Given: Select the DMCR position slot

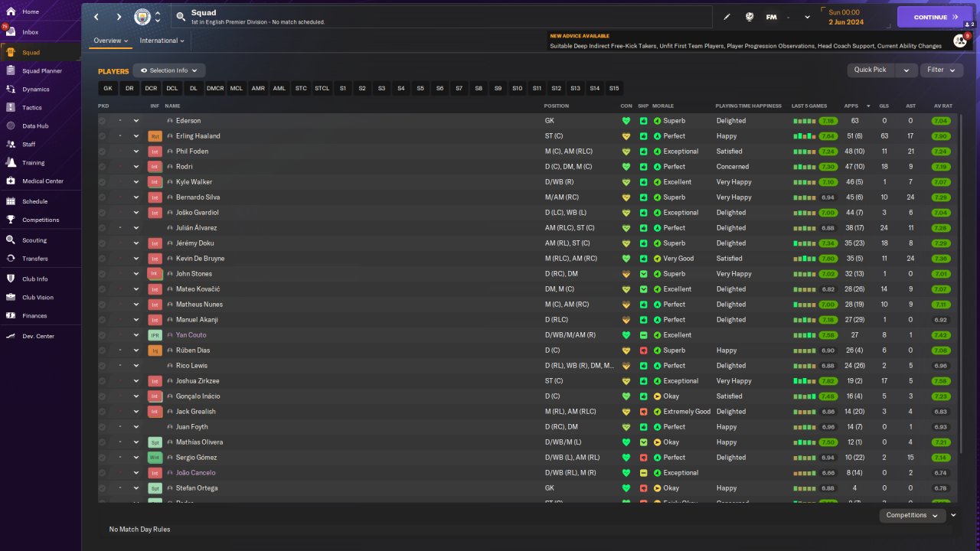Looking at the screenshot, I should (x=215, y=88).
